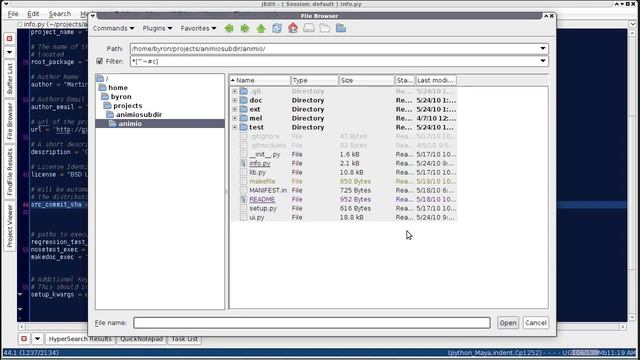Open the Favorites dropdown menu
The height and width of the screenshot is (360, 640).
pos(198,28)
